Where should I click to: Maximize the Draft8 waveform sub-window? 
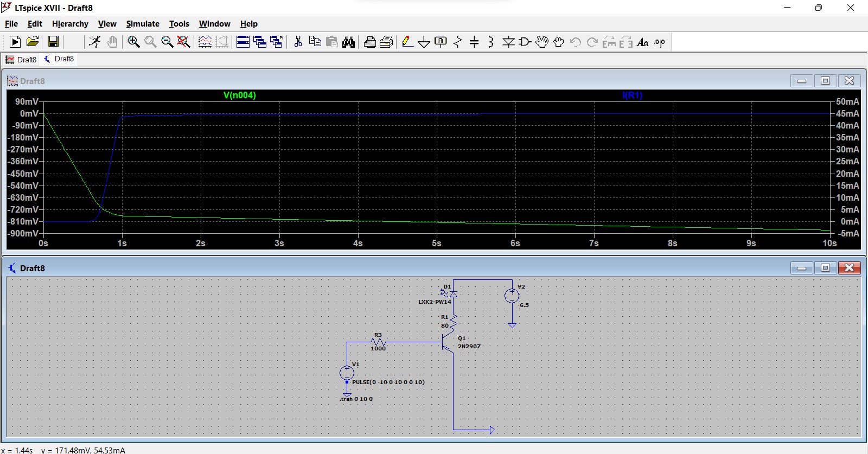coord(825,81)
